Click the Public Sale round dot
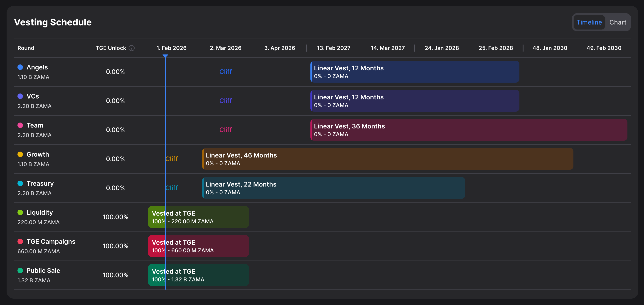This screenshot has height=305, width=644. 20,271
